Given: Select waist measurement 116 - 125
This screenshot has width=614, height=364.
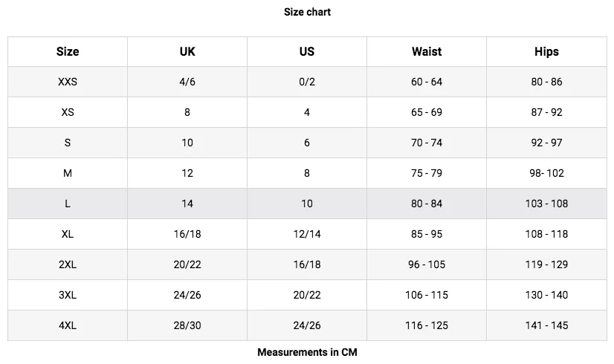Looking at the screenshot, I should (x=427, y=325).
